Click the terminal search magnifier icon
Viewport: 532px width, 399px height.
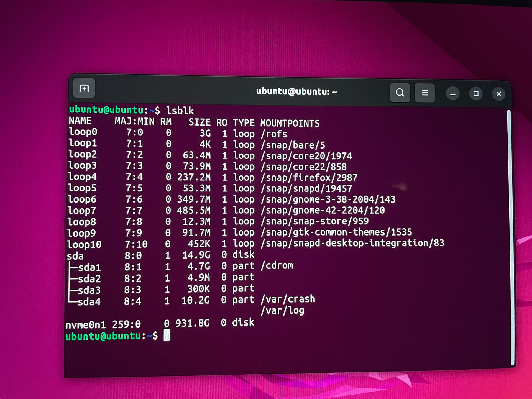click(x=400, y=92)
